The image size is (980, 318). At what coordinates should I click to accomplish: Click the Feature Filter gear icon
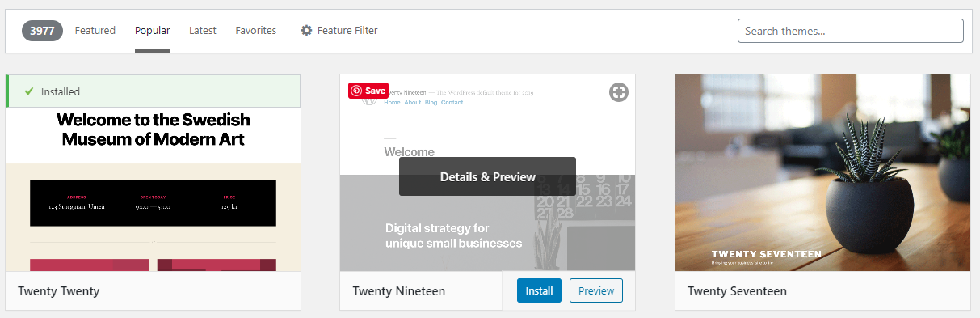[306, 31]
